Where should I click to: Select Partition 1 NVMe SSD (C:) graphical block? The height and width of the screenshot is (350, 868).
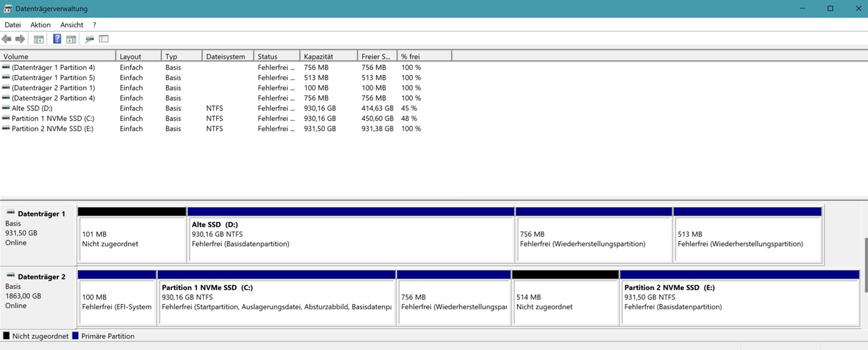(x=276, y=297)
